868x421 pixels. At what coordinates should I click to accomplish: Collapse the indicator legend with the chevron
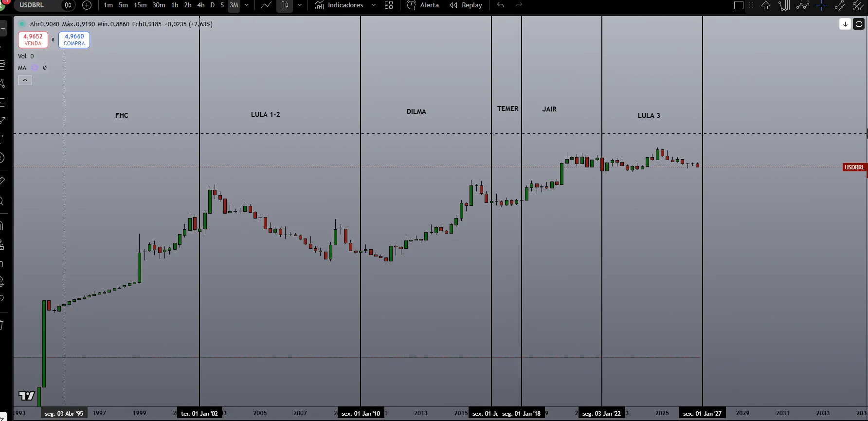(25, 80)
